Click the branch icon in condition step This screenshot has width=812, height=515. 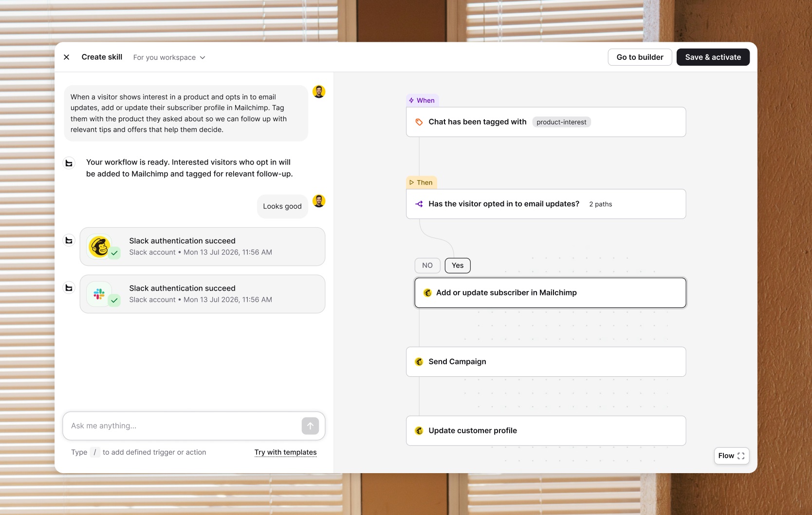[419, 204]
